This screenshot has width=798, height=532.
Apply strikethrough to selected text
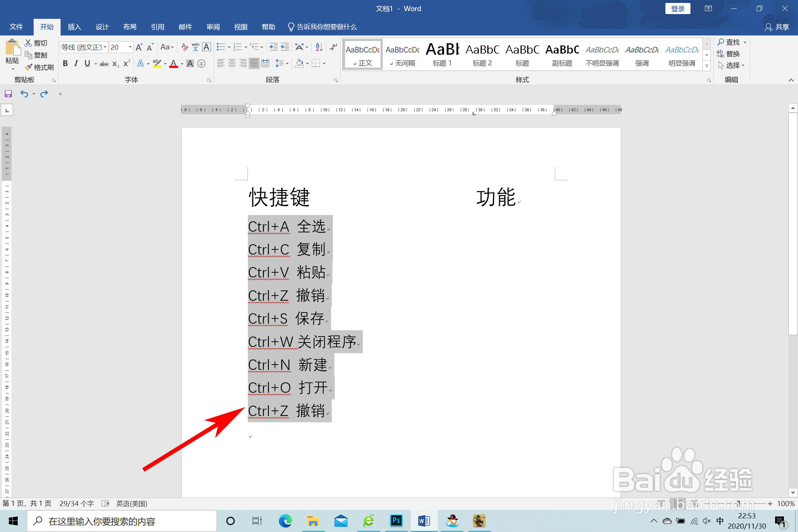click(x=104, y=64)
